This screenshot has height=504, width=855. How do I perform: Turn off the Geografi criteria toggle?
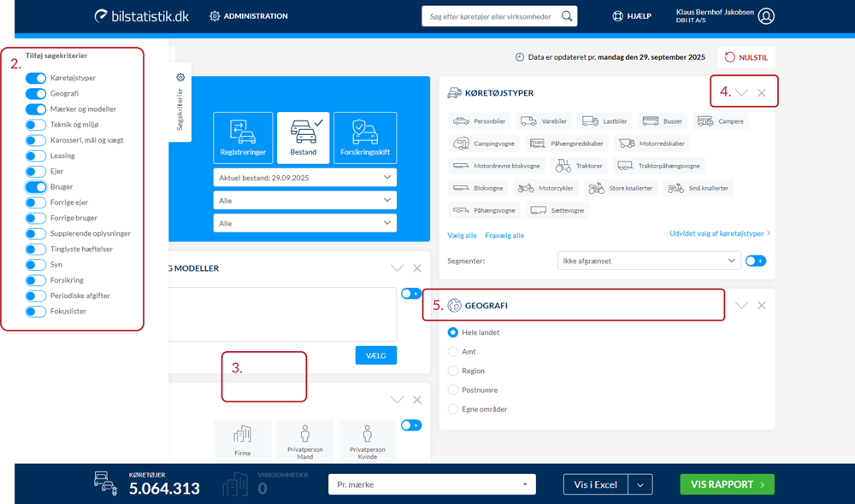(x=36, y=94)
